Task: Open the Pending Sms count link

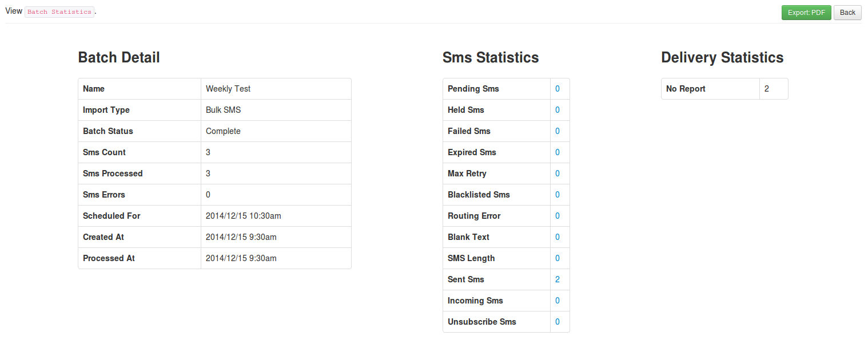Action: pyautogui.click(x=558, y=89)
